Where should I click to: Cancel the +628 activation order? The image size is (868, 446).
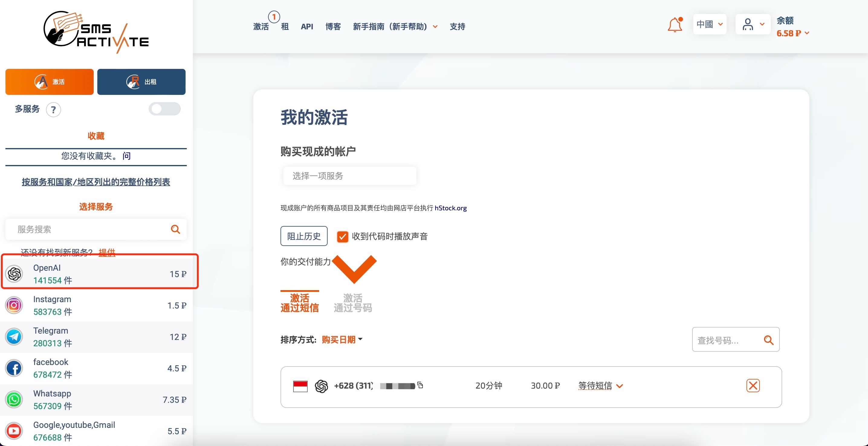click(753, 386)
